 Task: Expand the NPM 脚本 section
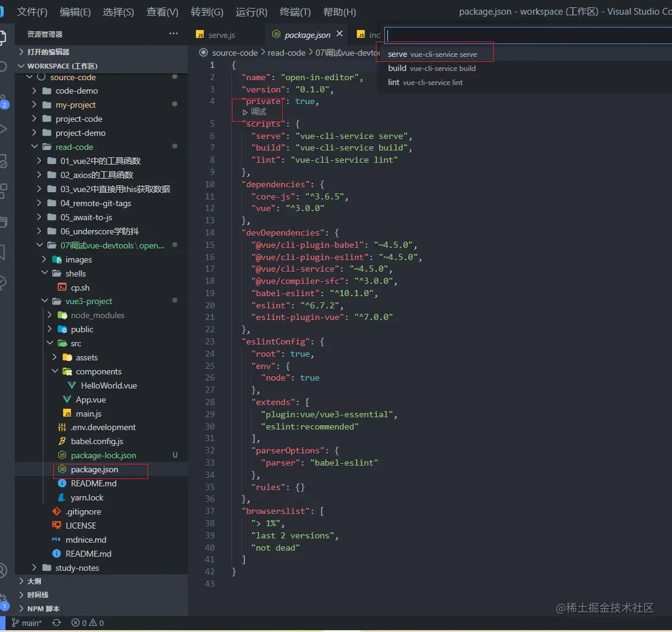(101, 609)
